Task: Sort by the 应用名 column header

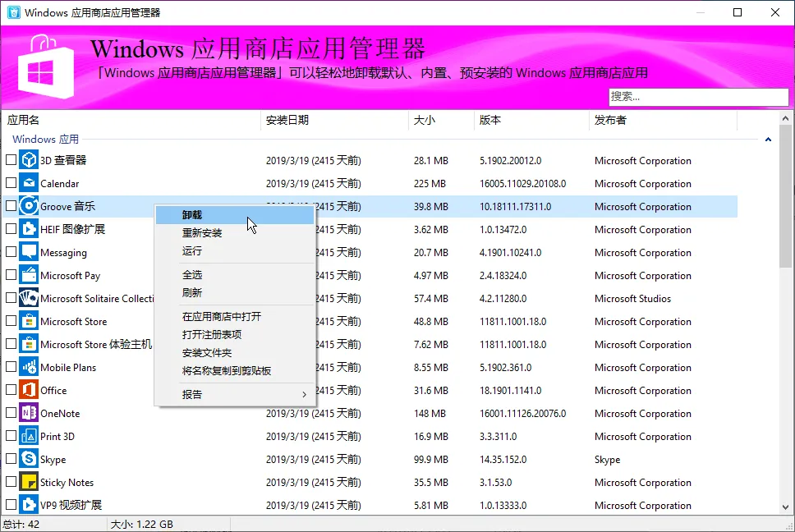Action: 131,120
